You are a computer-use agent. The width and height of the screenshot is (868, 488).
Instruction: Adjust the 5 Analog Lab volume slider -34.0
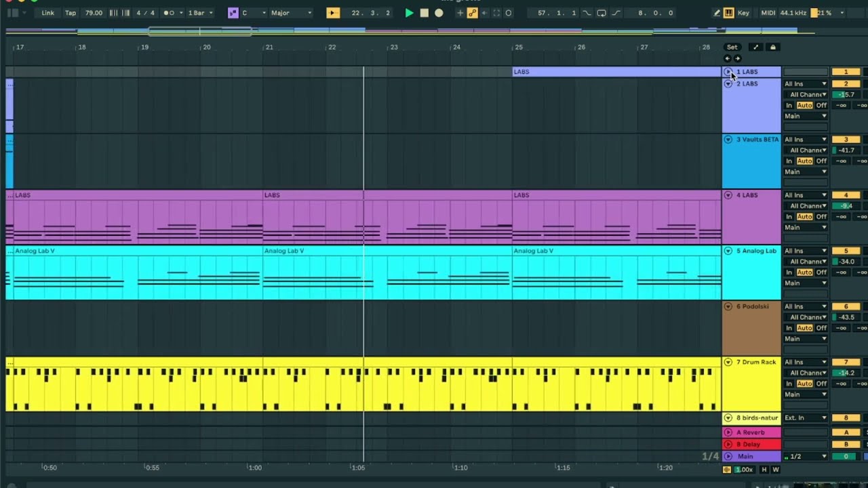[x=846, y=262]
